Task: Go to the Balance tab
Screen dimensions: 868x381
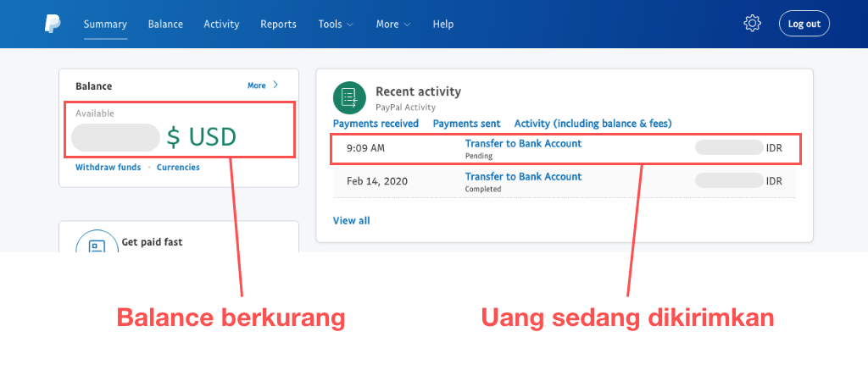Action: (165, 25)
